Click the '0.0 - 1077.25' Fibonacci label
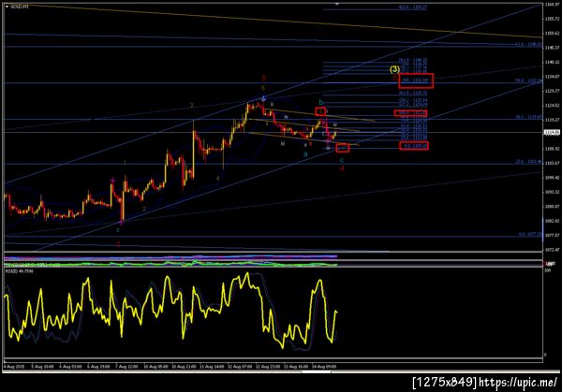Screen dimensions: 562x392 tap(530, 234)
